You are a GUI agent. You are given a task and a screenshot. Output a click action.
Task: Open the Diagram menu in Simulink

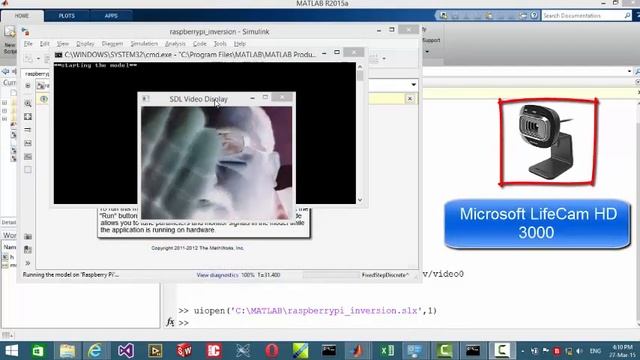click(x=112, y=44)
